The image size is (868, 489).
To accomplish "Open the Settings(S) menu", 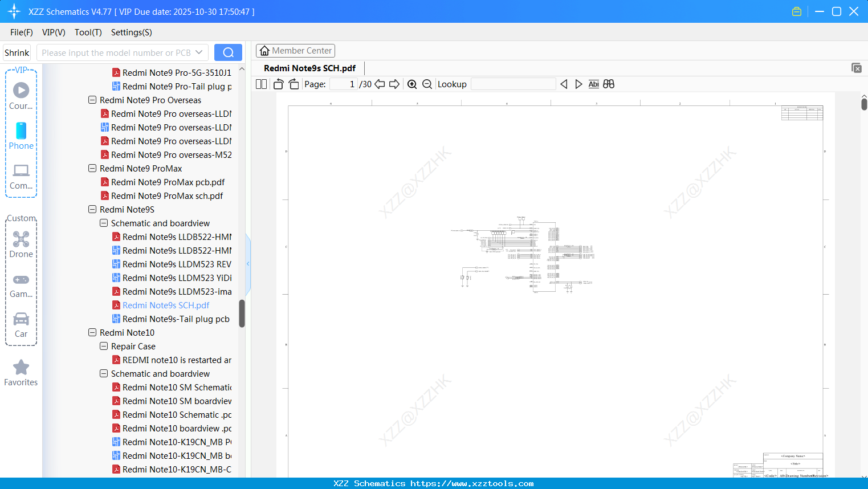I will 132,32.
